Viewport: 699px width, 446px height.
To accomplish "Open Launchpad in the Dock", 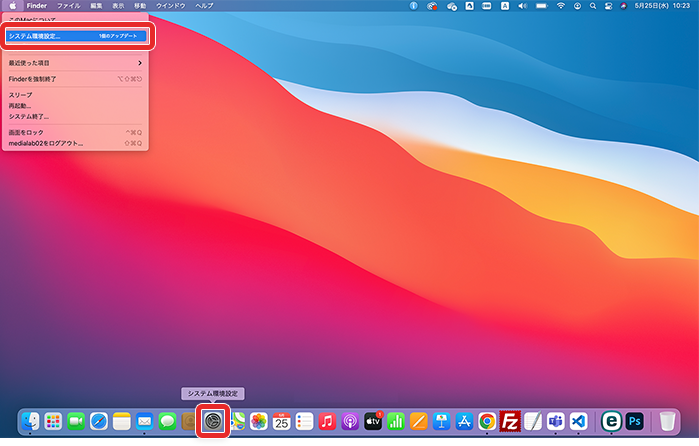I will pos(53,421).
